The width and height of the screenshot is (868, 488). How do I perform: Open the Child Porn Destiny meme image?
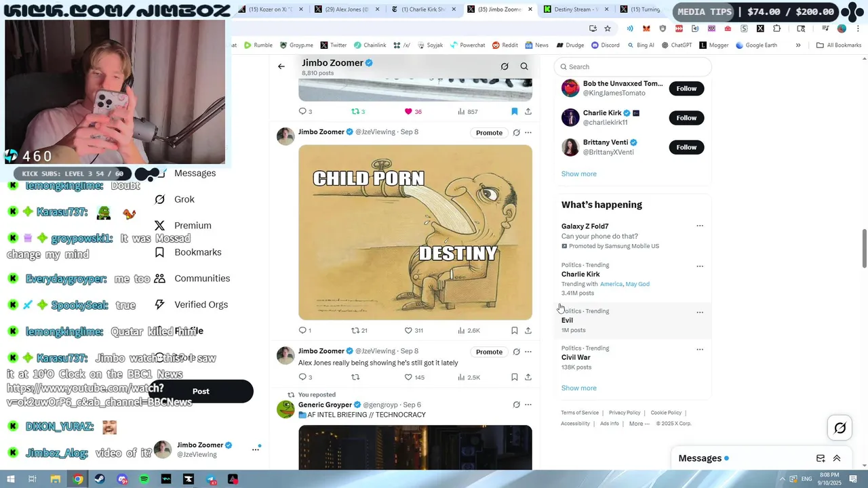(x=415, y=232)
